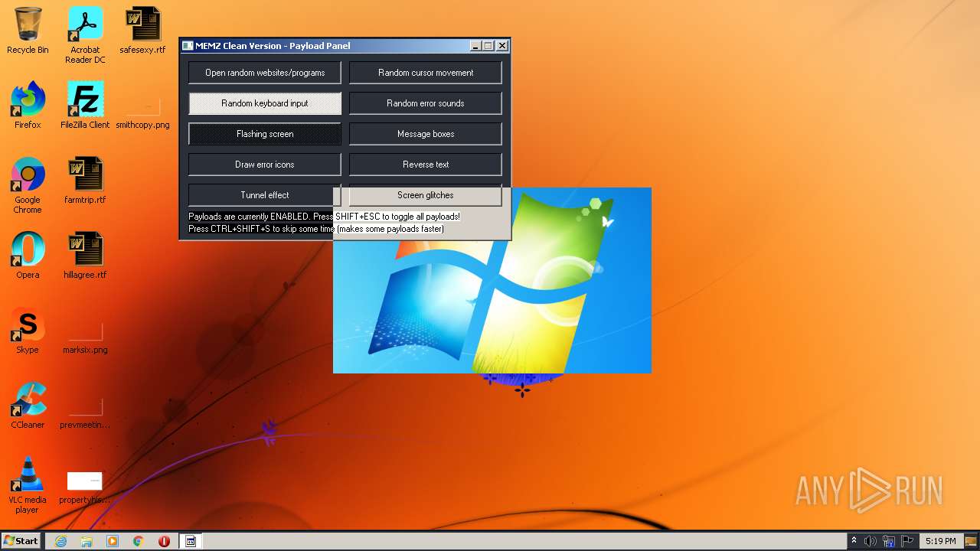The width and height of the screenshot is (980, 551).
Task: Select farmtrip.rtf document icon
Action: click(x=85, y=181)
